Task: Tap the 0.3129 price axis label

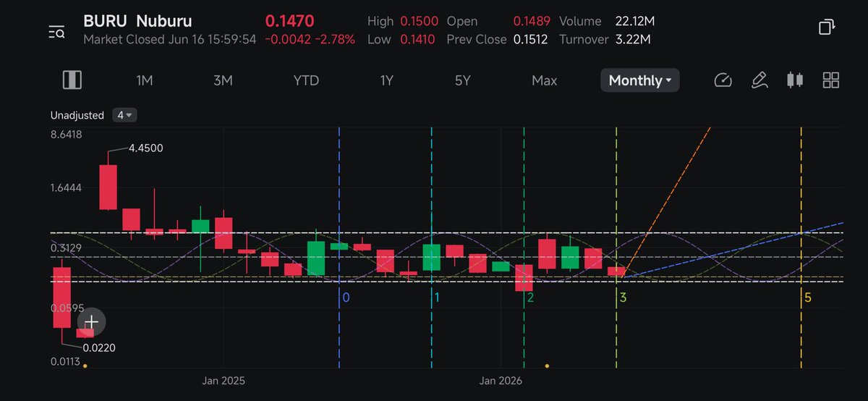Action: pos(66,248)
